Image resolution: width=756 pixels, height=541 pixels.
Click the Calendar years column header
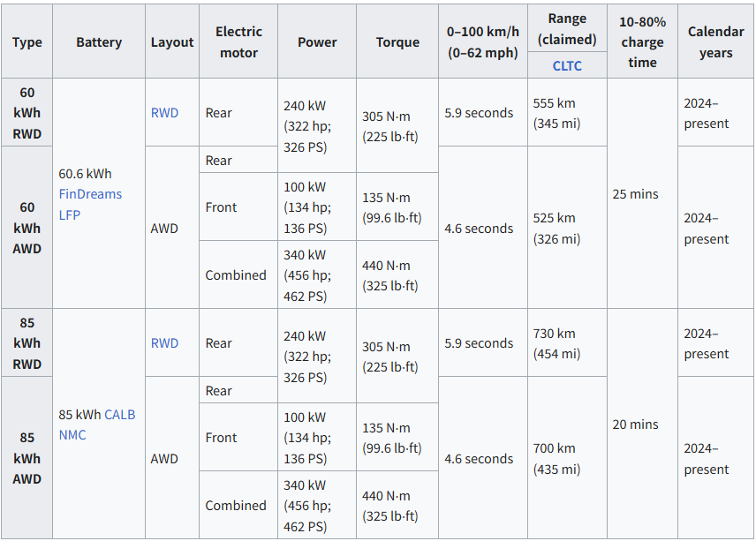[x=715, y=42]
